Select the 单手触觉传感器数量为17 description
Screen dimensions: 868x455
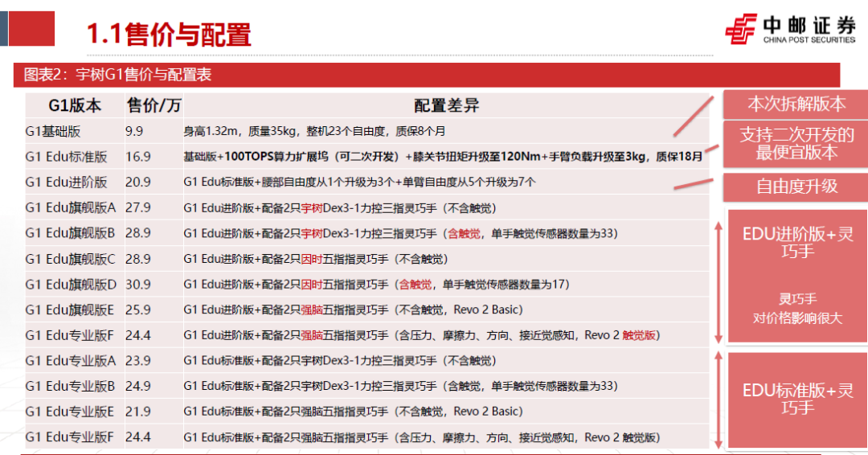[376, 285]
